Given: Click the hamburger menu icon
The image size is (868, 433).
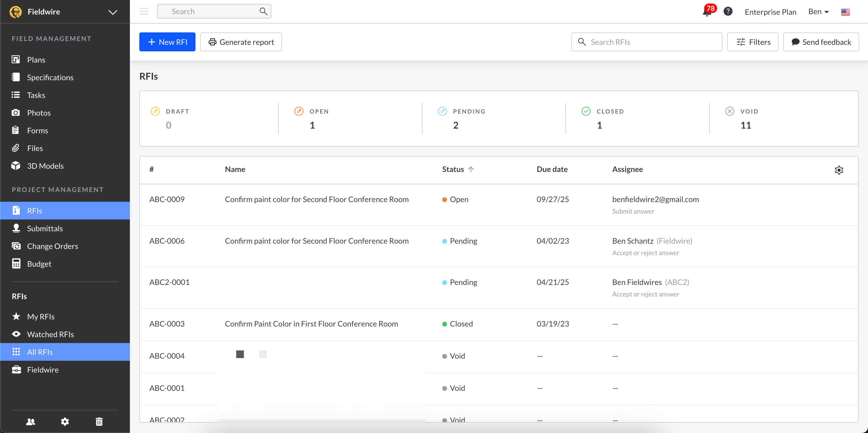Looking at the screenshot, I should [x=144, y=12].
